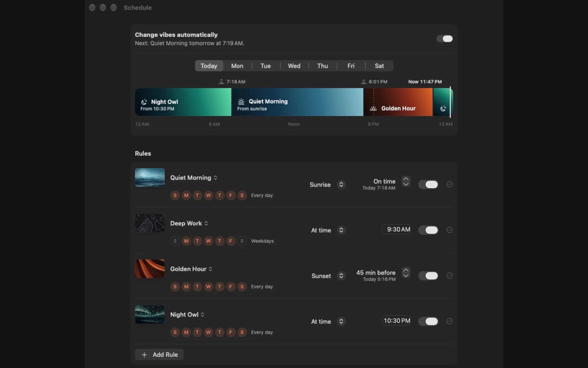The width and height of the screenshot is (588, 368).
Task: Click the sunset icon in Golden Hour block
Action: click(373, 109)
